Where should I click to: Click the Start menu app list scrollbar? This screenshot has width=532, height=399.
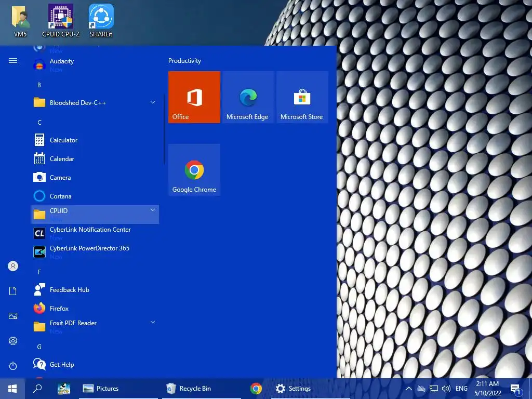click(x=164, y=129)
